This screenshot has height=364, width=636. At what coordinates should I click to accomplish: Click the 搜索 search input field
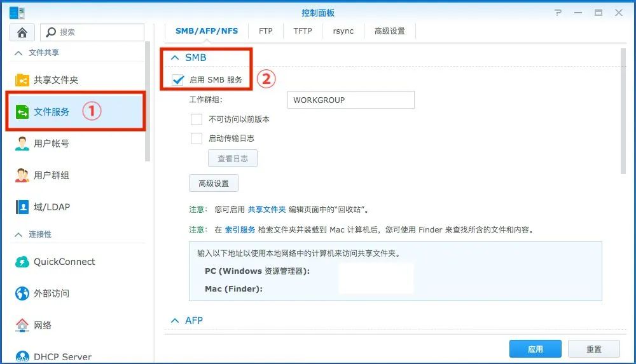92,32
